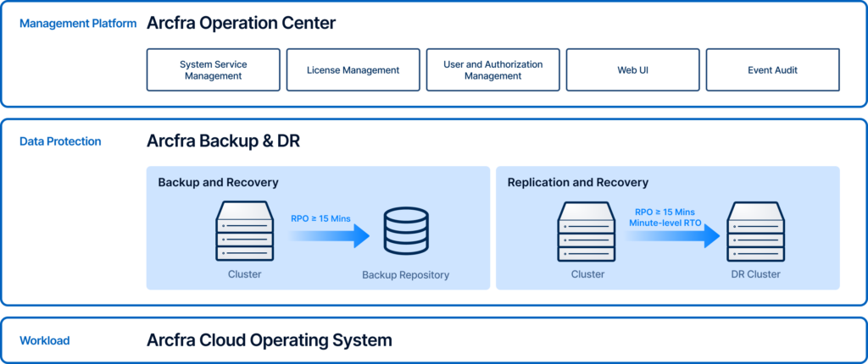Open the Event Audit box
The image size is (868, 364).
(x=772, y=70)
